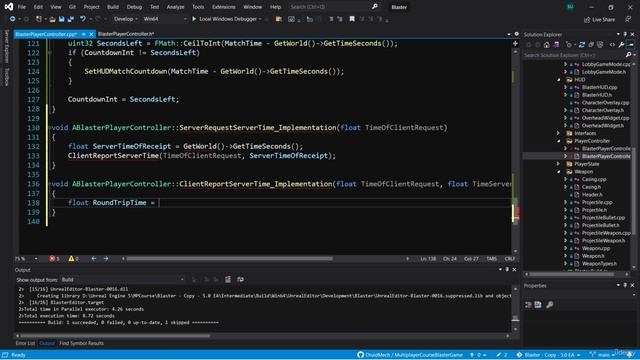The height and width of the screenshot is (360, 640).
Task: Click the Undo arrow icon
Action: click(83, 19)
